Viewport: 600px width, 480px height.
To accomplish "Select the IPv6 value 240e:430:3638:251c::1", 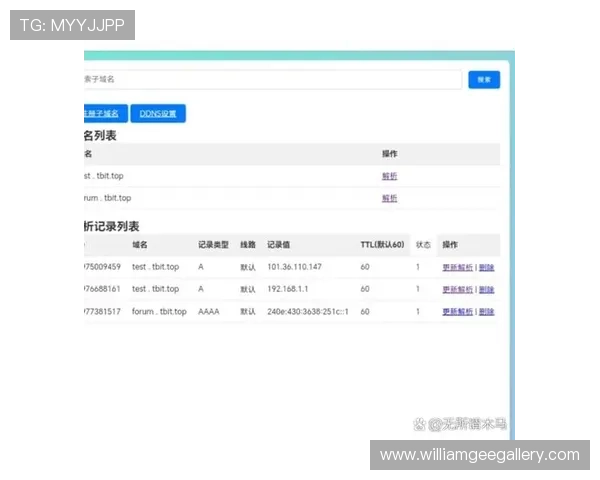I will click(x=308, y=312).
